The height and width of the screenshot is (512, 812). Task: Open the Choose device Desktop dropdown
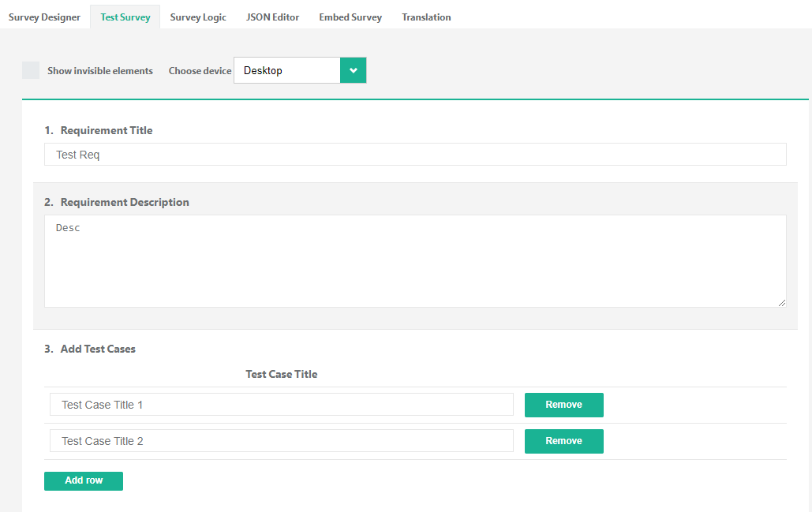(x=287, y=70)
